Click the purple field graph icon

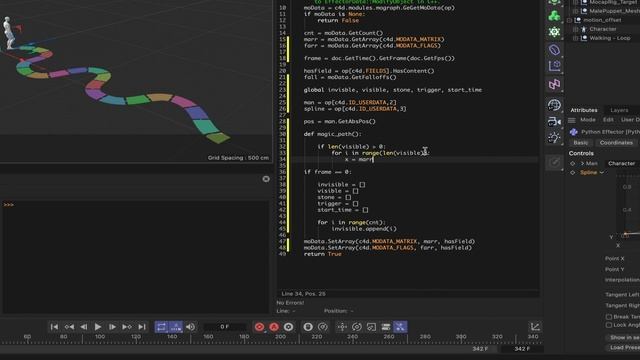click(554, 66)
